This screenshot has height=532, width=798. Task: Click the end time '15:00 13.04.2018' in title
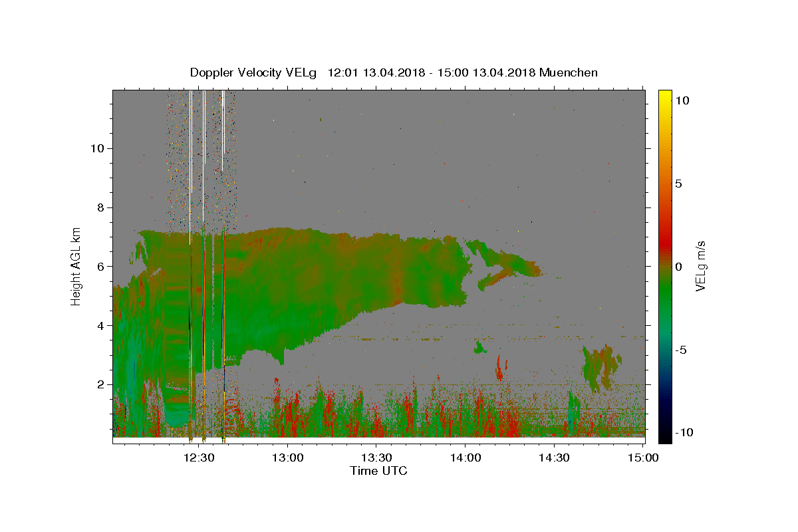[x=485, y=72]
